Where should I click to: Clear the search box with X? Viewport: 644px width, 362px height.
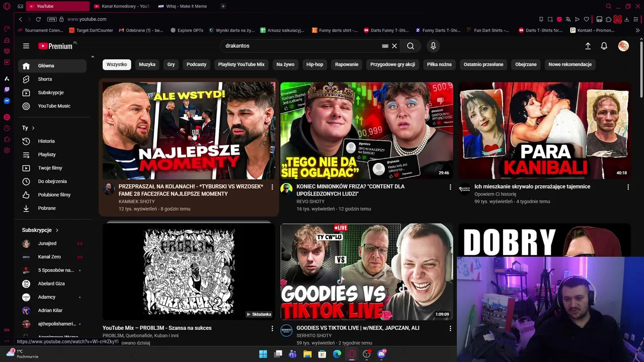point(394,46)
